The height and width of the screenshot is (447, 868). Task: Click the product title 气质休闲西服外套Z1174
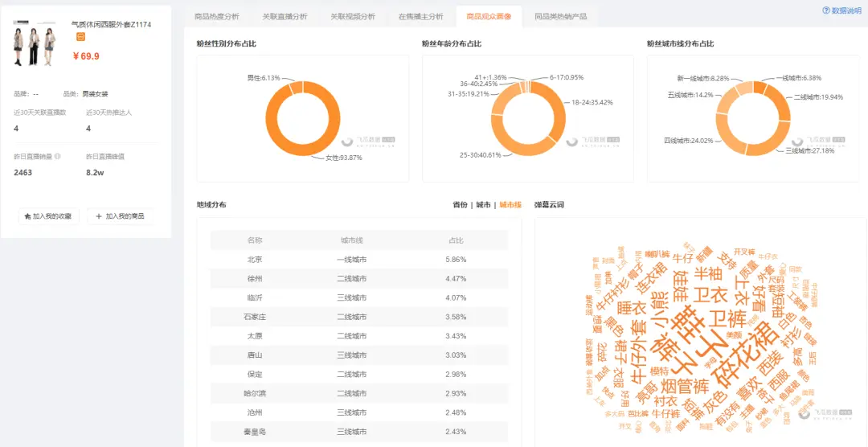(111, 24)
